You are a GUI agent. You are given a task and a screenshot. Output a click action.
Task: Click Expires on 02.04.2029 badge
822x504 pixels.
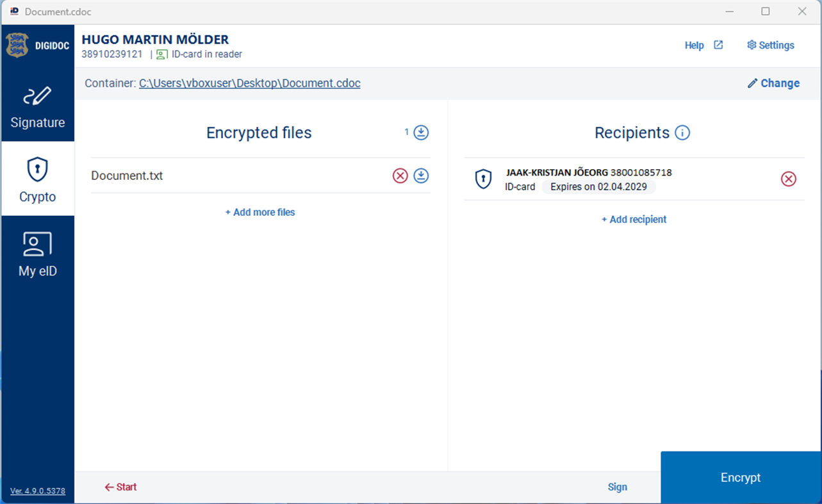(x=599, y=187)
